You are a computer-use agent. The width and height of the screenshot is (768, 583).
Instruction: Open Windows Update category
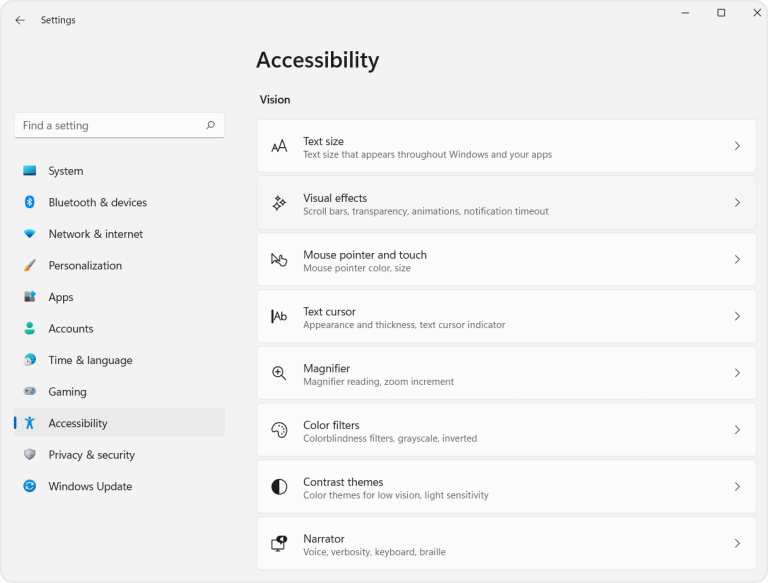point(120,486)
